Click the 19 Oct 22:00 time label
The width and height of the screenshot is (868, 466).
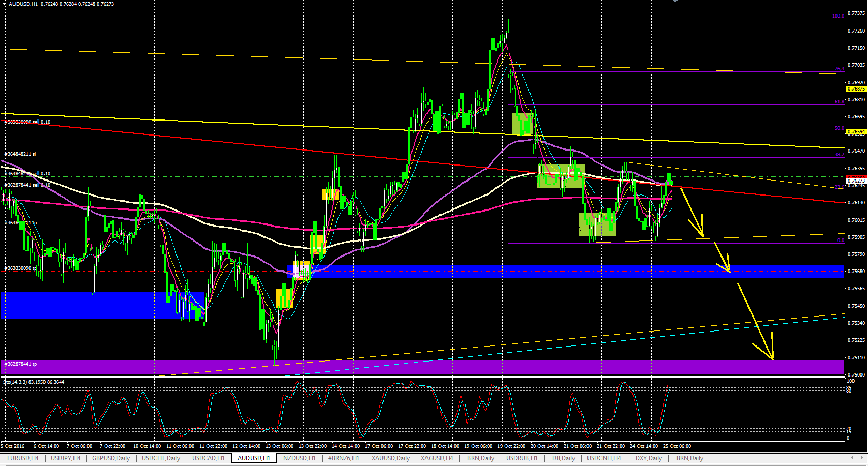[511, 446]
